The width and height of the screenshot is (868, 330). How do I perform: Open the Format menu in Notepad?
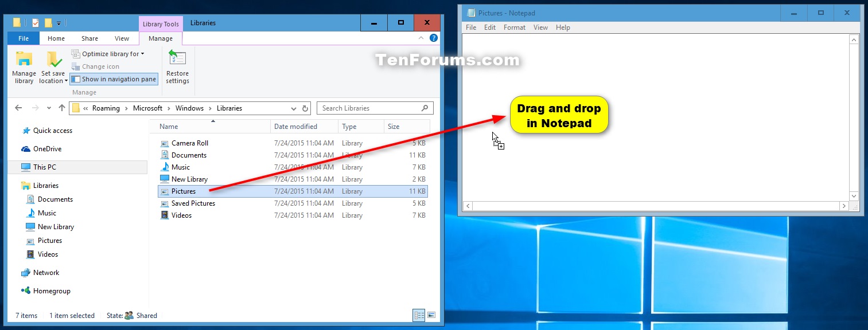(514, 27)
